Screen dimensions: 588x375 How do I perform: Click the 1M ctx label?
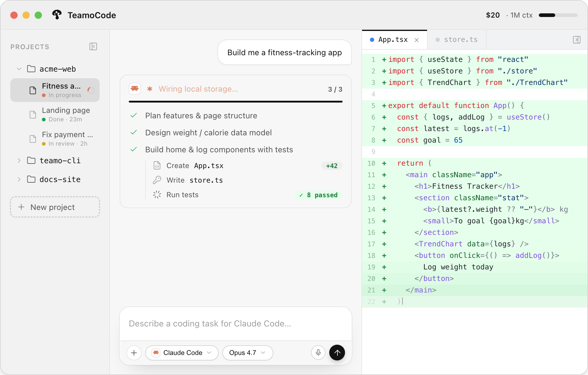521,15
